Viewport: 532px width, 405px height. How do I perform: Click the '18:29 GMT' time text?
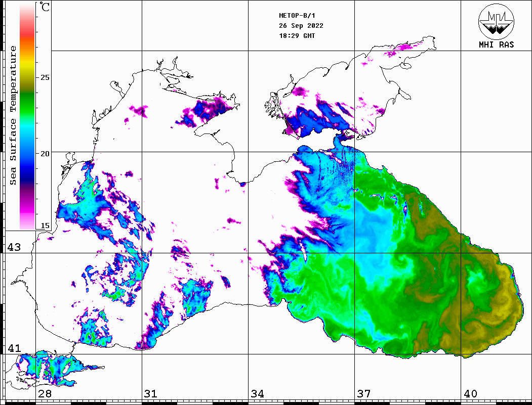click(x=297, y=35)
